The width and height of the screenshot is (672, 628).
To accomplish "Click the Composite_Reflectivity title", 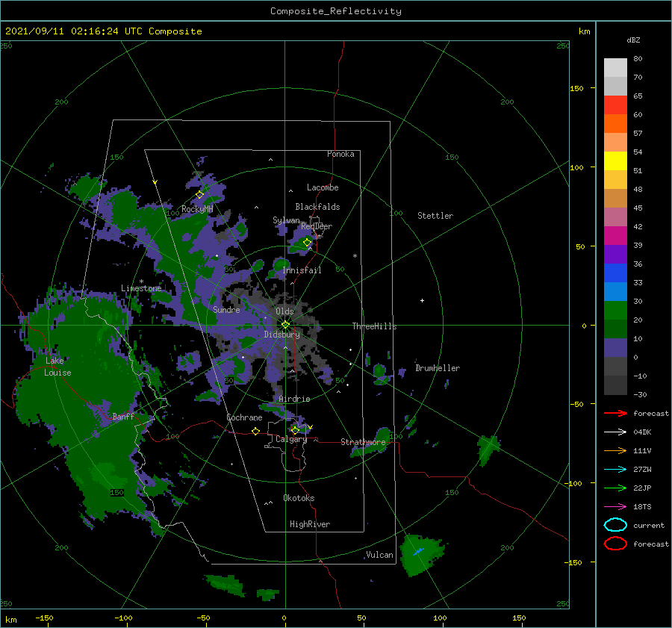I will [x=336, y=11].
